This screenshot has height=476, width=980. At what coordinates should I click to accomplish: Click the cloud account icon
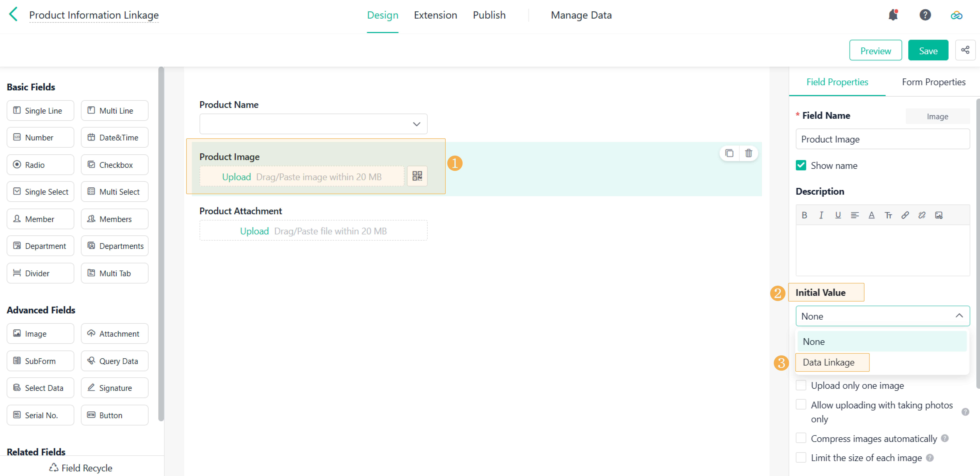point(956,15)
